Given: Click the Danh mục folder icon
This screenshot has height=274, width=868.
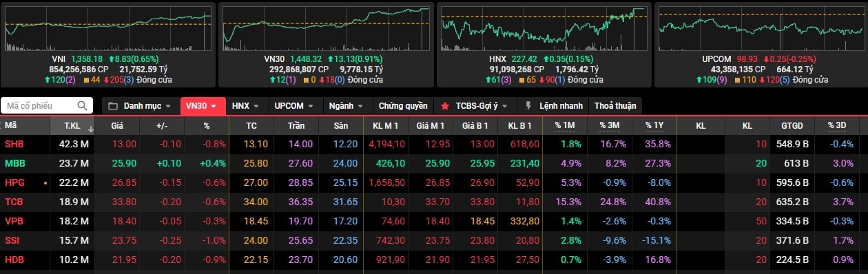Looking at the screenshot, I should coord(114,106).
